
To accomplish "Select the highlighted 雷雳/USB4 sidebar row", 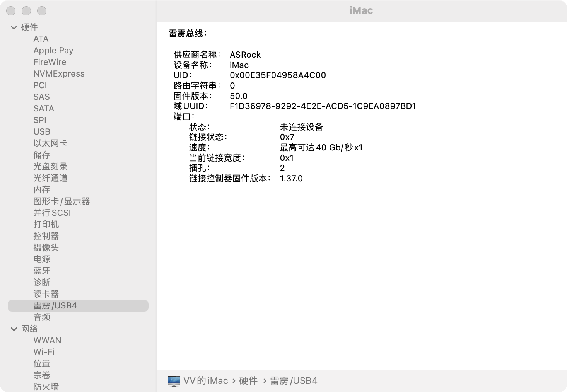I will click(78, 305).
